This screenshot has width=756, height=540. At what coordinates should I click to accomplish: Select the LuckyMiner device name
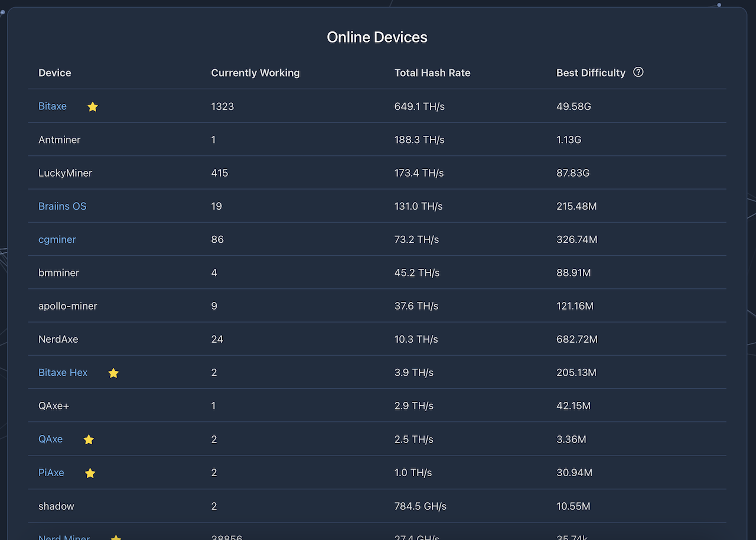65,173
